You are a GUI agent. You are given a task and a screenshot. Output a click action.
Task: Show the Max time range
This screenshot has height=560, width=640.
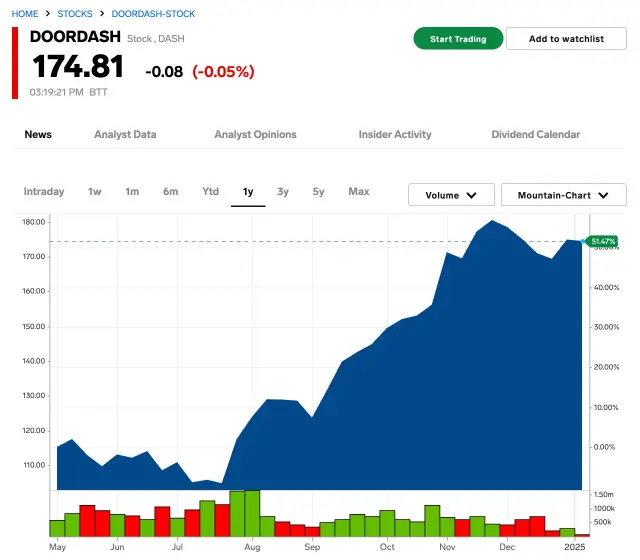[x=358, y=191]
